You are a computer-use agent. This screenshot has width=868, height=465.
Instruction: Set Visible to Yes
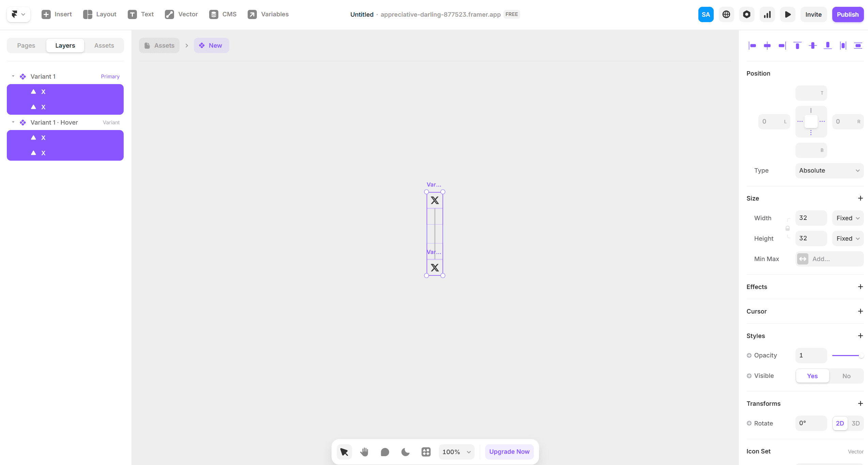coord(812,376)
